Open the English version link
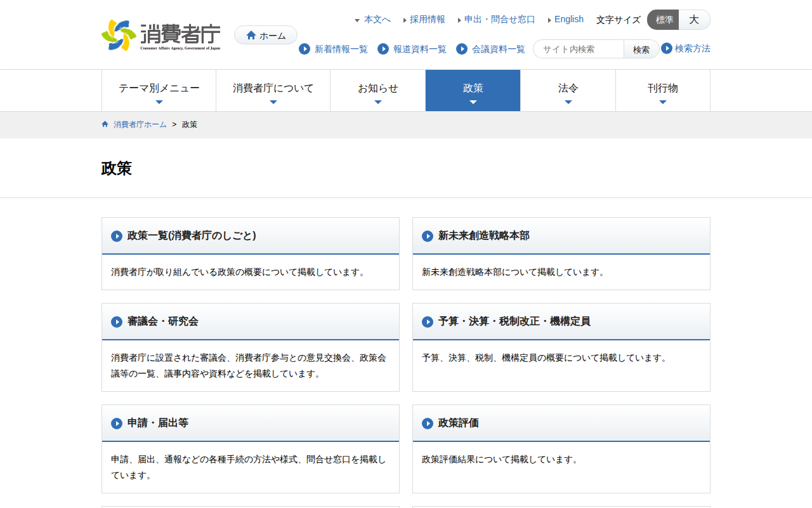Viewport: 812px width, 508px height. pos(568,19)
